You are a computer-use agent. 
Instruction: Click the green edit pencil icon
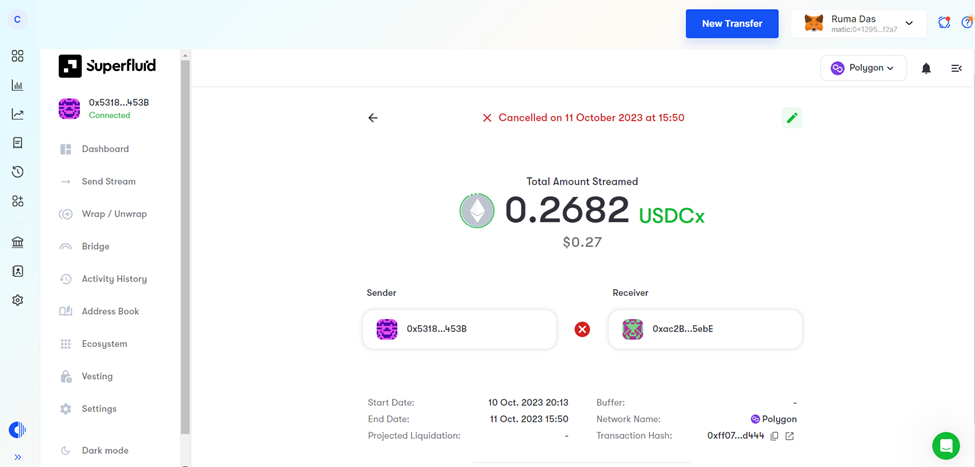[x=792, y=118]
